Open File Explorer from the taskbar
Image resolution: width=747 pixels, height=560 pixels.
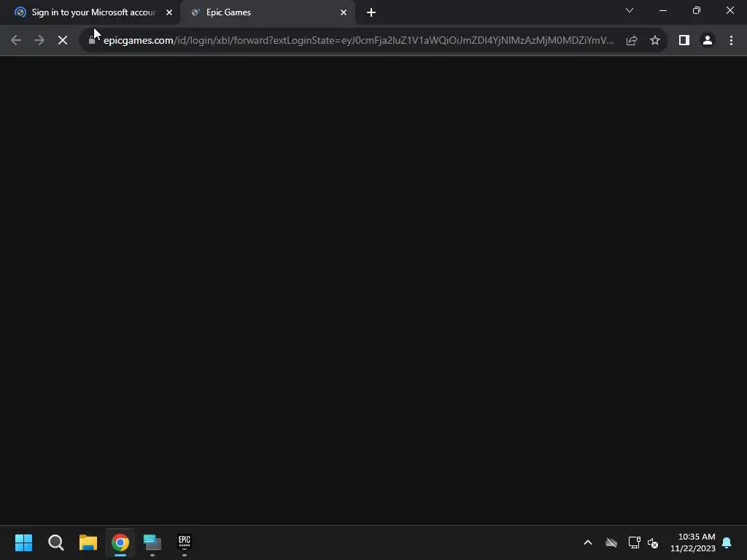click(x=88, y=542)
